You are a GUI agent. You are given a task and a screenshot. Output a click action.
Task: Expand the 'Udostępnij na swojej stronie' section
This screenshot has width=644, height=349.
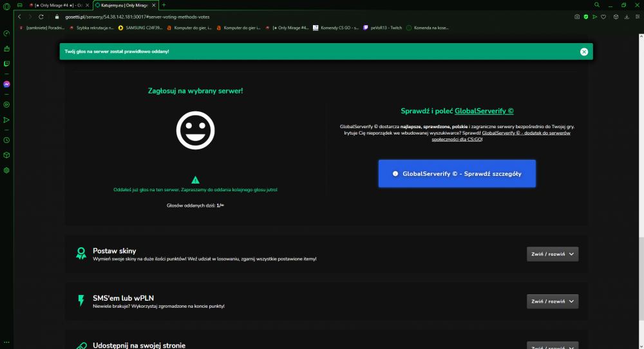553,346
